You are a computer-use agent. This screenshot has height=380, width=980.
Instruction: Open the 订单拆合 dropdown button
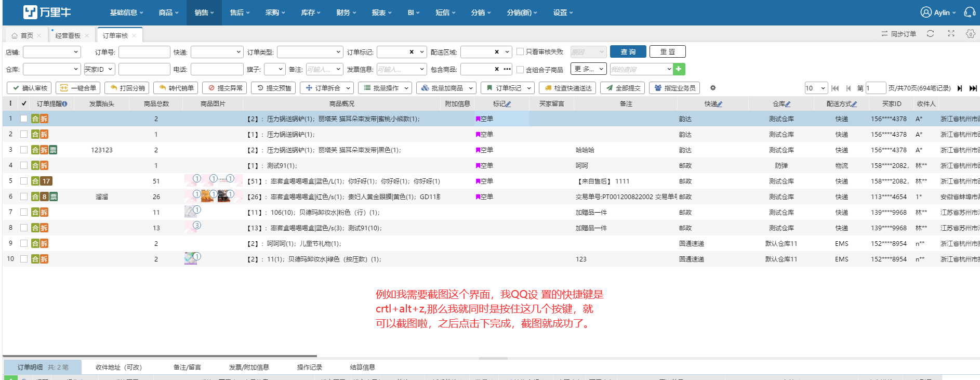(x=327, y=88)
